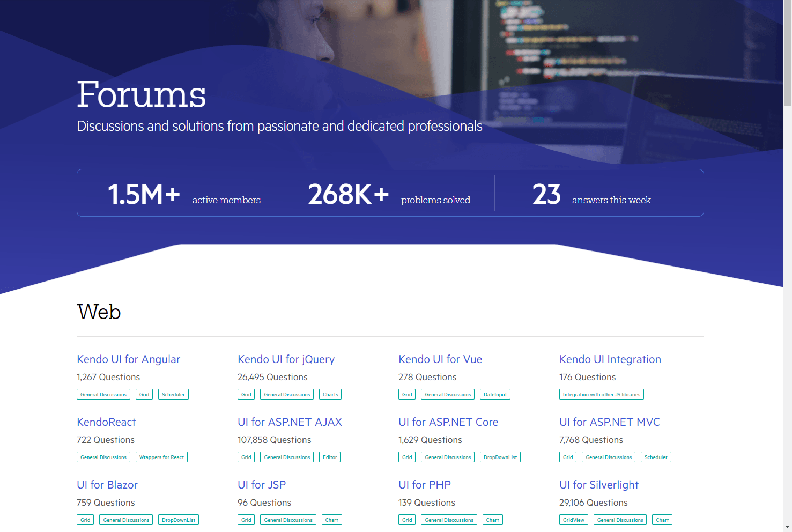792x532 pixels.
Task: Select Chart tag under UI for JSP
Action: coord(332,520)
